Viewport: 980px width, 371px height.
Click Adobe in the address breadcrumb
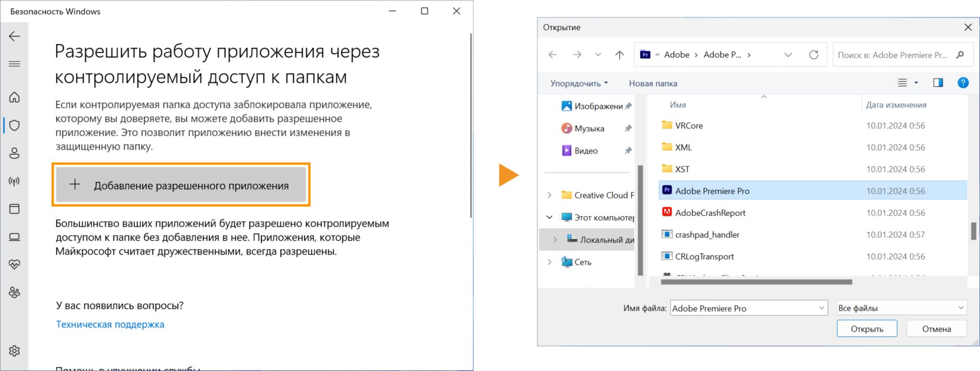click(x=676, y=55)
